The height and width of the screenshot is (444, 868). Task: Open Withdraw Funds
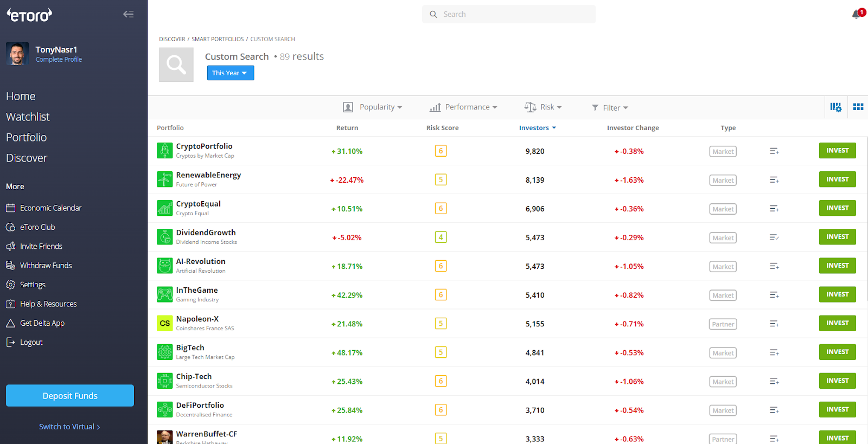[39, 266]
